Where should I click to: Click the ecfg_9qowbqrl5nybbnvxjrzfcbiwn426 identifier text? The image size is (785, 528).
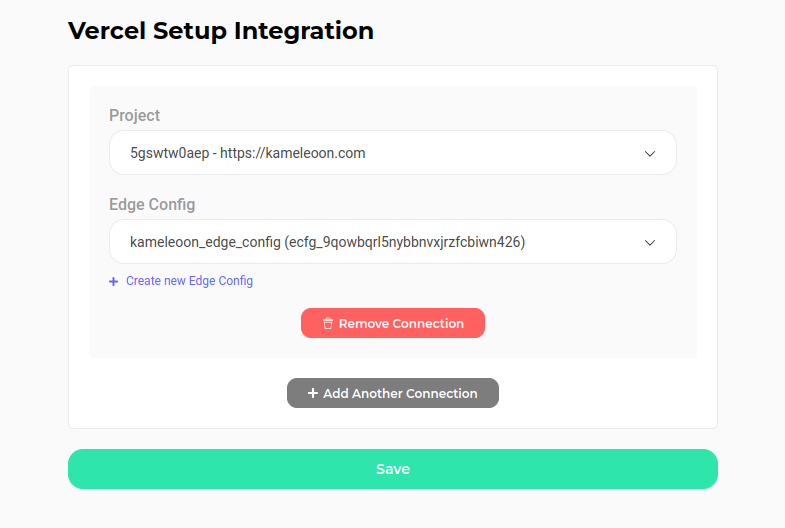[405, 242]
